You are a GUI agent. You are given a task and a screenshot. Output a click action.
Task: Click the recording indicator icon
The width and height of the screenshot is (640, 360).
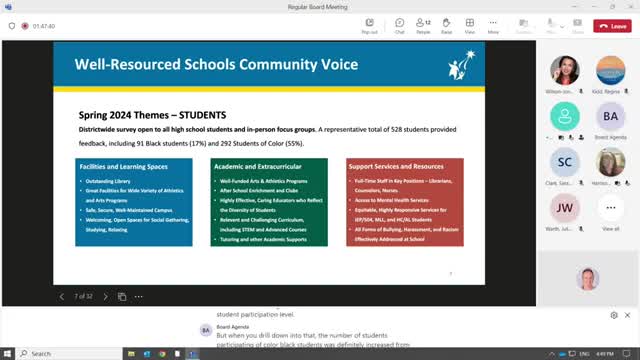(25, 26)
